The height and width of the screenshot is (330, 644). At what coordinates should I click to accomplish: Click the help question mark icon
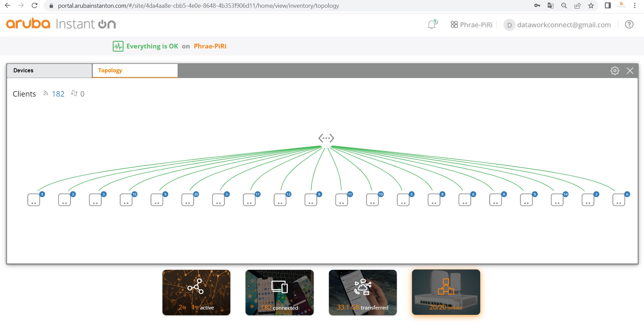tap(629, 25)
